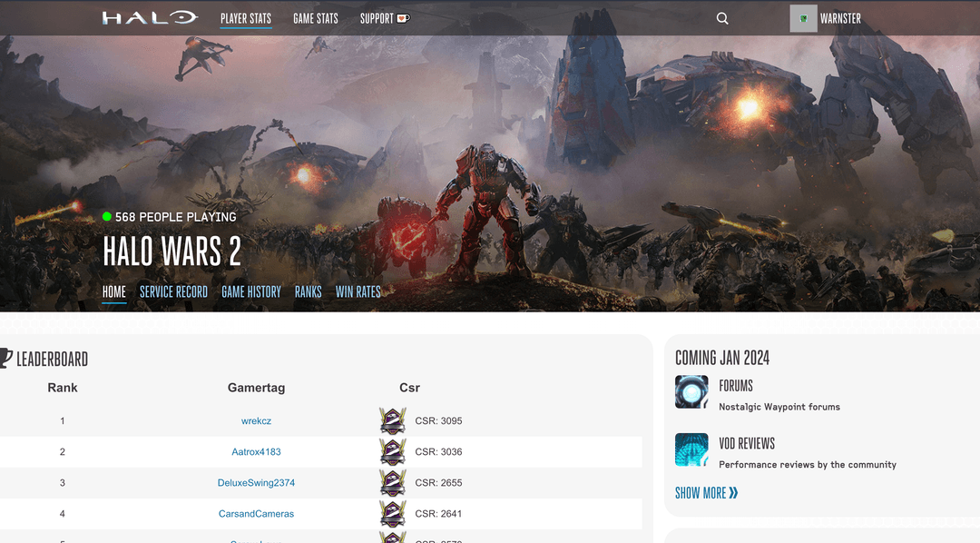Click the CSR: 2641 value
980x543 pixels.
point(439,514)
